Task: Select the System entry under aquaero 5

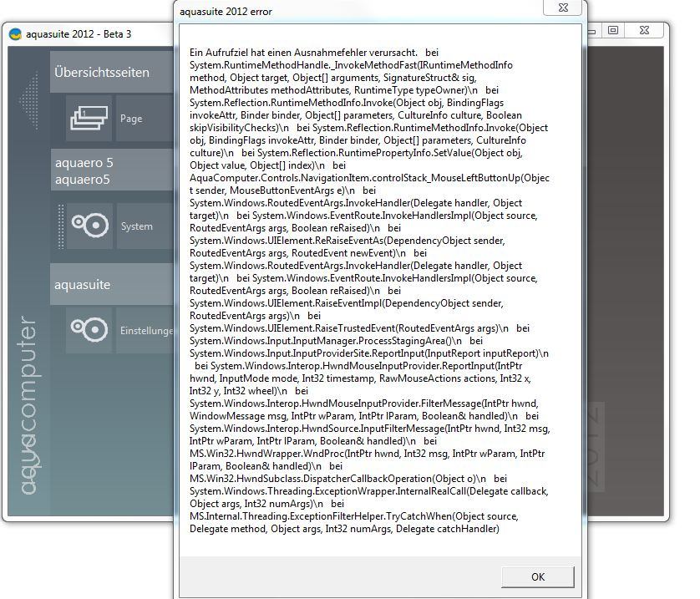Action: pyautogui.click(x=145, y=226)
